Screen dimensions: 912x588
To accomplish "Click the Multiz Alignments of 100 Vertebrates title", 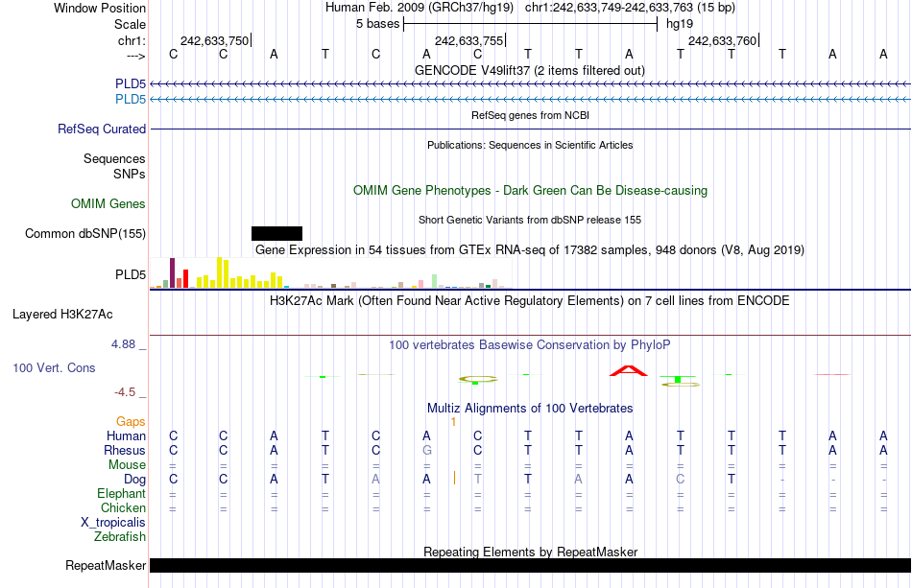I will [530, 409].
